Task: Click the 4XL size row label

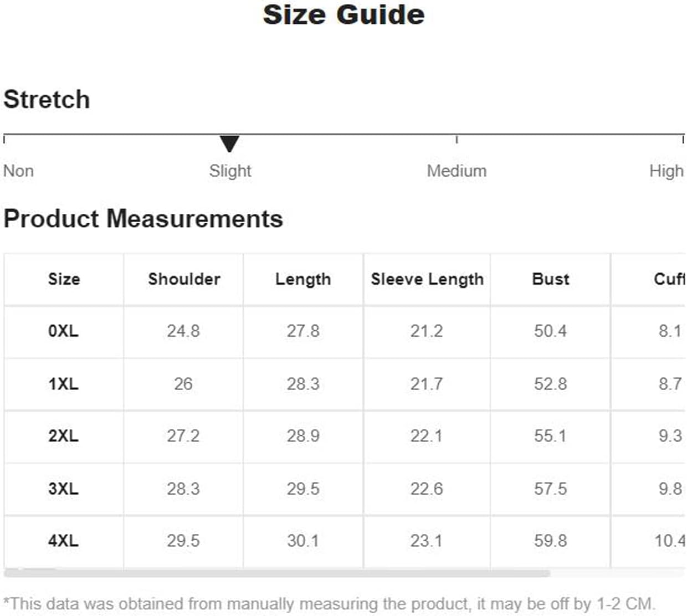Action: [x=63, y=540]
